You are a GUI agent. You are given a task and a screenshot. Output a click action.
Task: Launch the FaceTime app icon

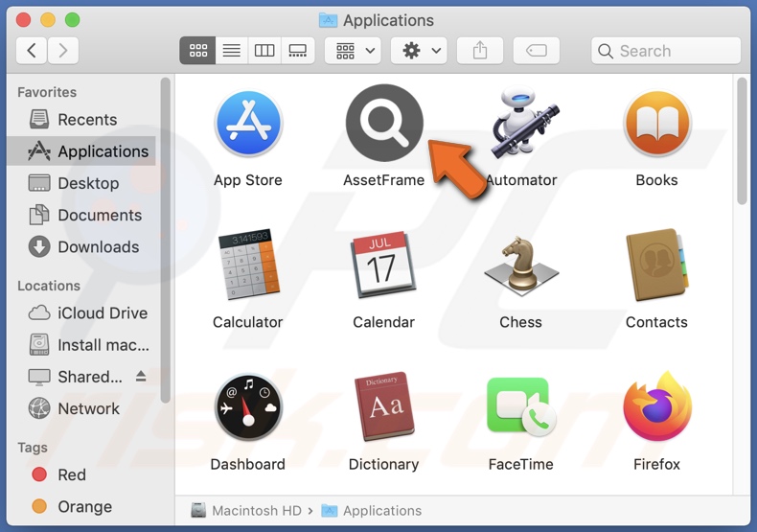coord(521,406)
